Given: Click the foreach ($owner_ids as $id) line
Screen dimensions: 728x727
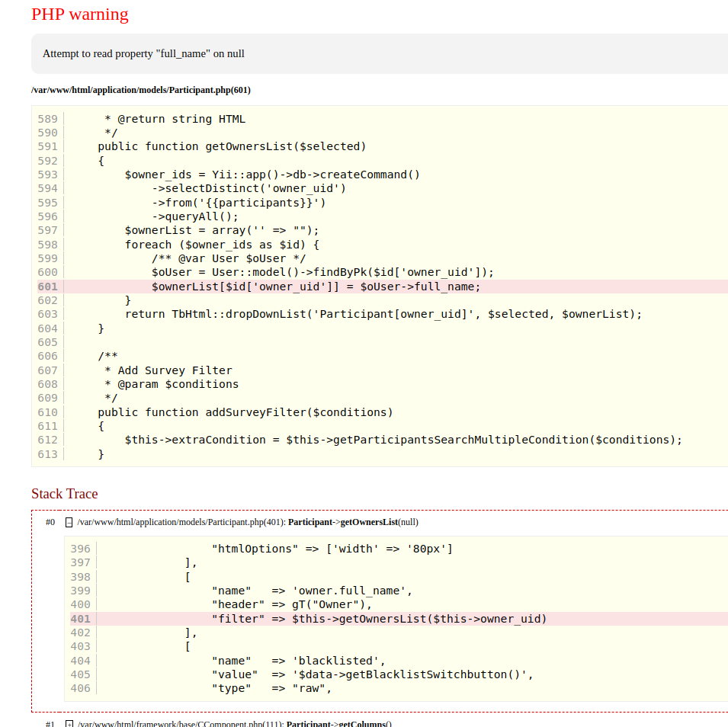Looking at the screenshot, I should (x=222, y=245).
